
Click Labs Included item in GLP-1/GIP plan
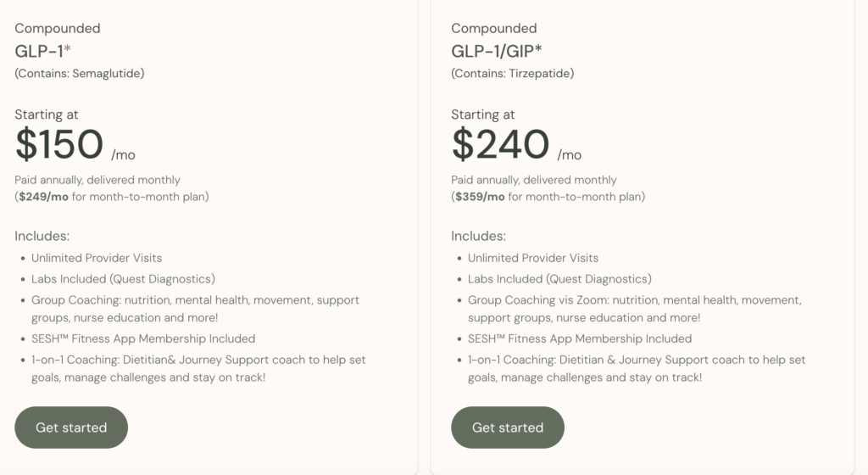pos(559,279)
